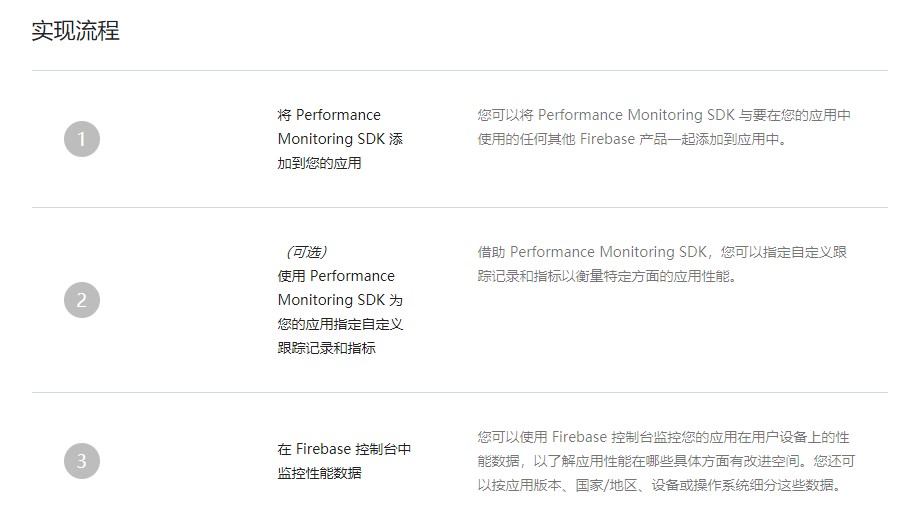
Task: Click the 在 Firebase 控制台中 step 3 title
Action: [x=344, y=449]
